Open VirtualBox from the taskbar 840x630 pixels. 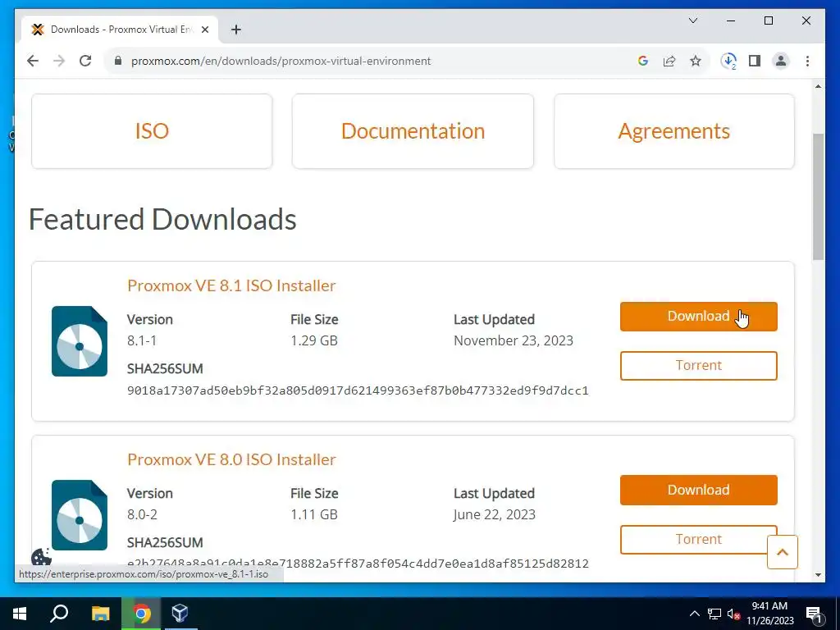click(180, 614)
